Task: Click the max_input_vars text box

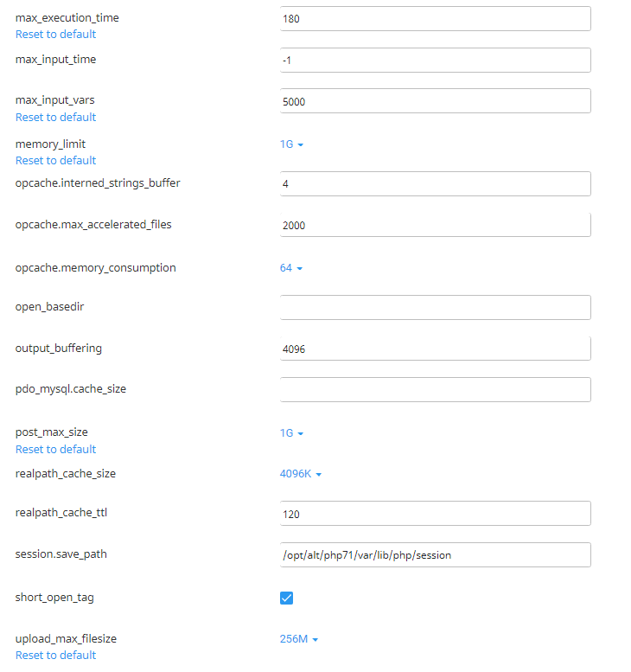Action: click(x=435, y=101)
